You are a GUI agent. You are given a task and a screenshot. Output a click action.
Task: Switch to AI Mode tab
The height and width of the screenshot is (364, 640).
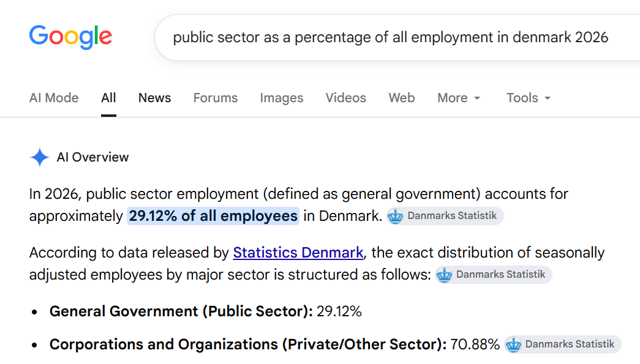(54, 98)
